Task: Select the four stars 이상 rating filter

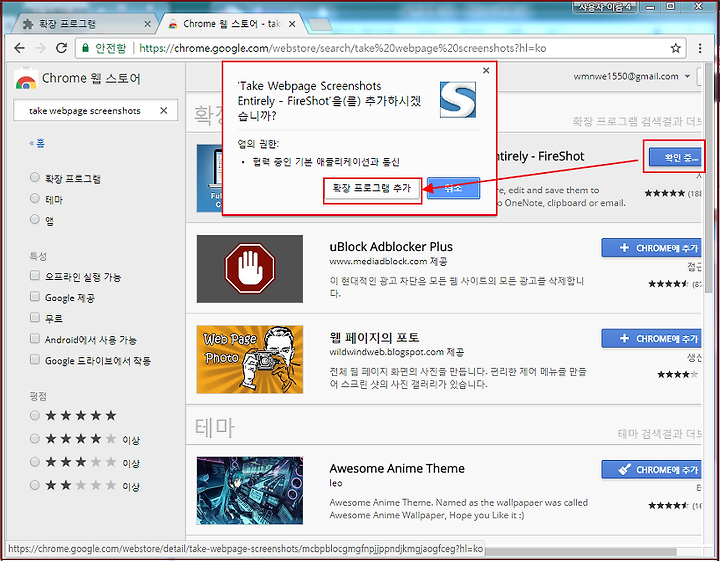Action: (34, 439)
